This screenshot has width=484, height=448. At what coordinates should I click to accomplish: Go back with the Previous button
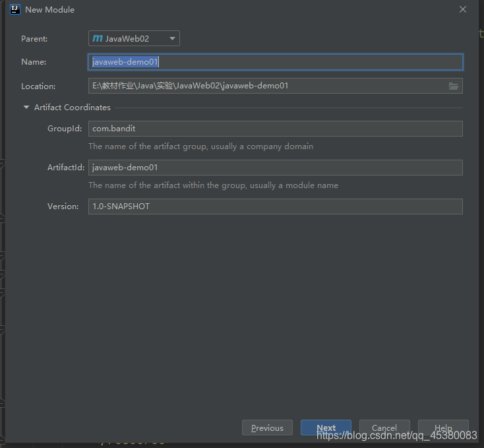coord(267,428)
